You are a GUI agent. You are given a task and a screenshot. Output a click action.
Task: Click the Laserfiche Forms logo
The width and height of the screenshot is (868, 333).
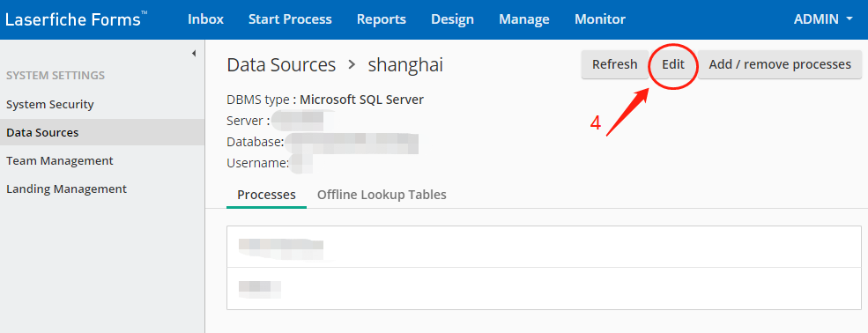click(x=77, y=19)
